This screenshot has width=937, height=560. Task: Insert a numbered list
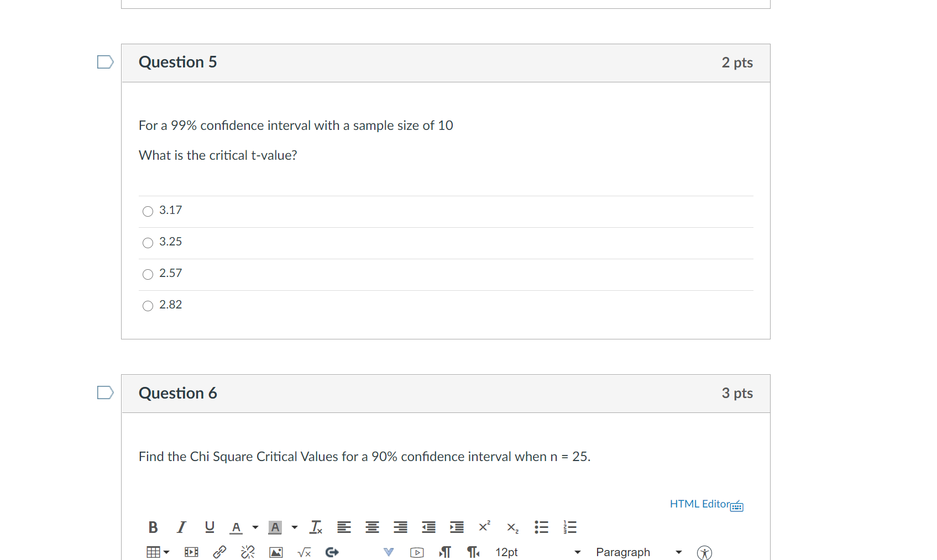(x=569, y=527)
